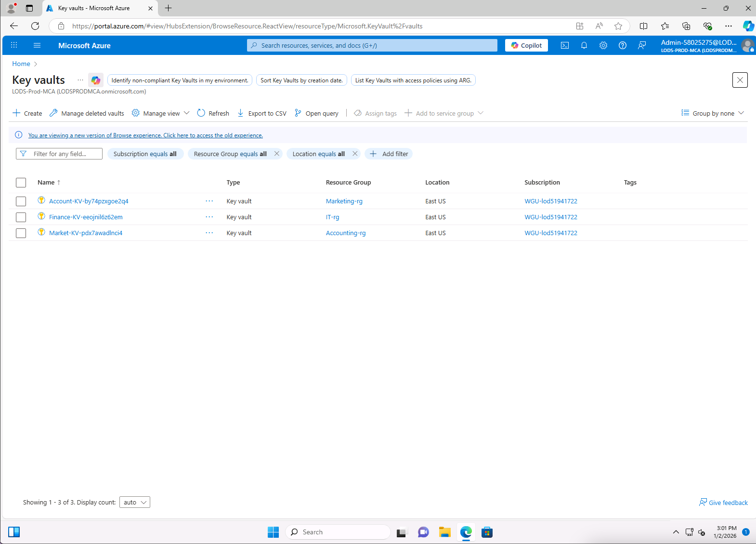Expand the Group by none dropdown
Screen dimensions: 756x544
[x=713, y=113]
